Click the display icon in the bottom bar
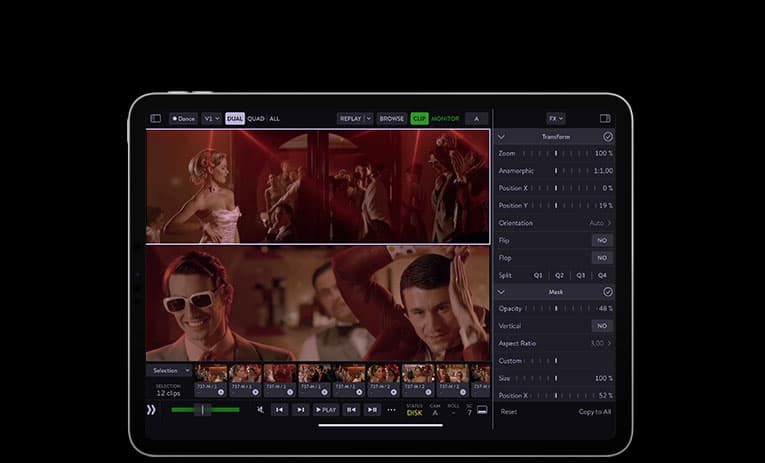Image resolution: width=765 pixels, height=463 pixels. point(482,410)
